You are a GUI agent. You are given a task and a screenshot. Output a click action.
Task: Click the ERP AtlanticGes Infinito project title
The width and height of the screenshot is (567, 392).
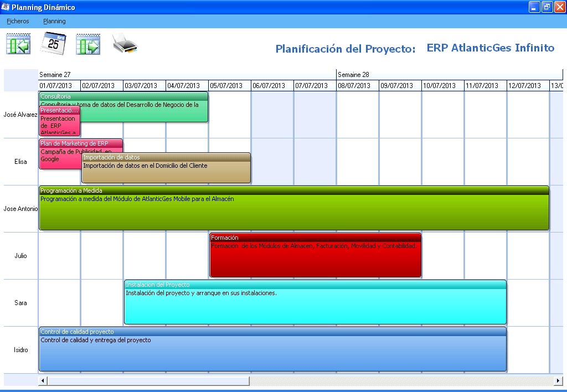(x=491, y=48)
